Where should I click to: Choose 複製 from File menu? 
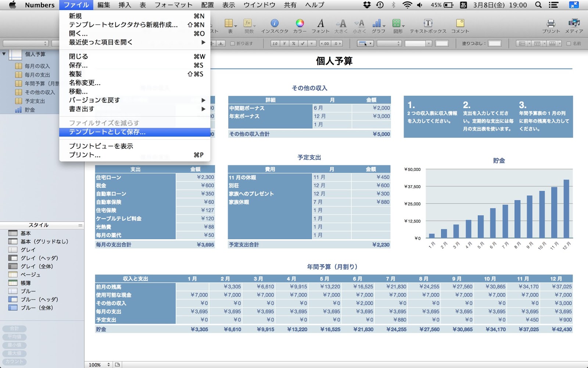135,74
